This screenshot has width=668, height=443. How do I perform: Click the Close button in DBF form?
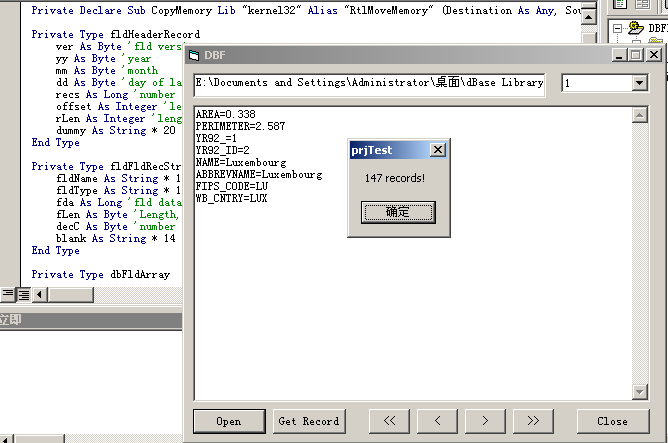612,421
